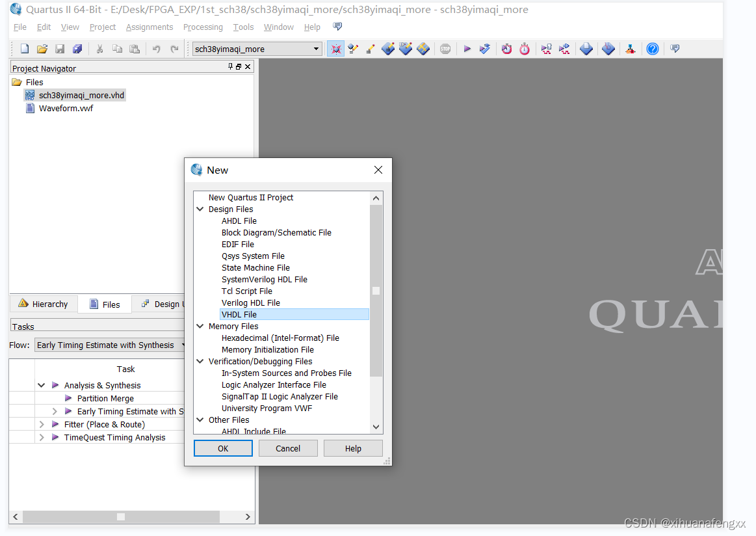Click the Start Compilation play icon
The image size is (756, 536).
click(467, 49)
